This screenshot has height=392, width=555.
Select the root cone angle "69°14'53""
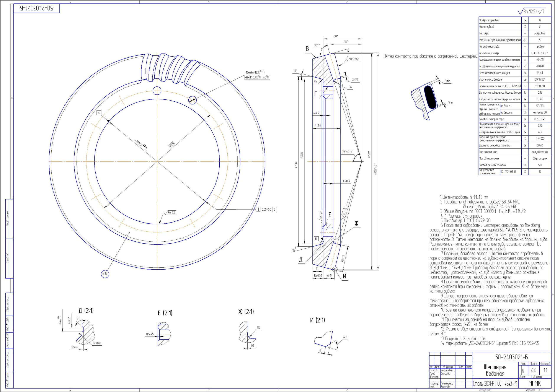(540, 80)
